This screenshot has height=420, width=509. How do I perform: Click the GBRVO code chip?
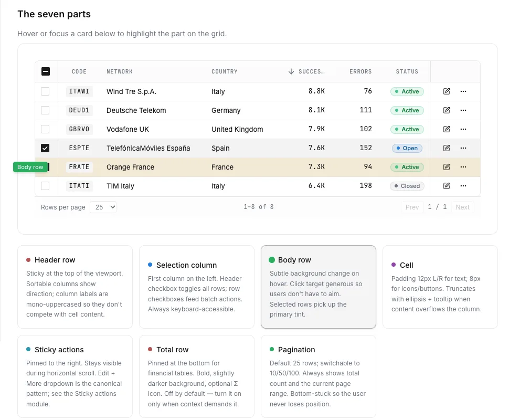point(79,129)
